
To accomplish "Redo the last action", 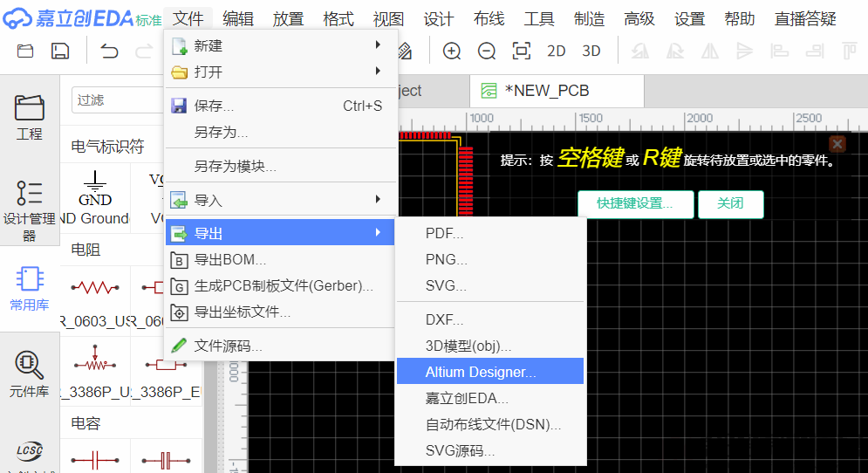I will 144,51.
